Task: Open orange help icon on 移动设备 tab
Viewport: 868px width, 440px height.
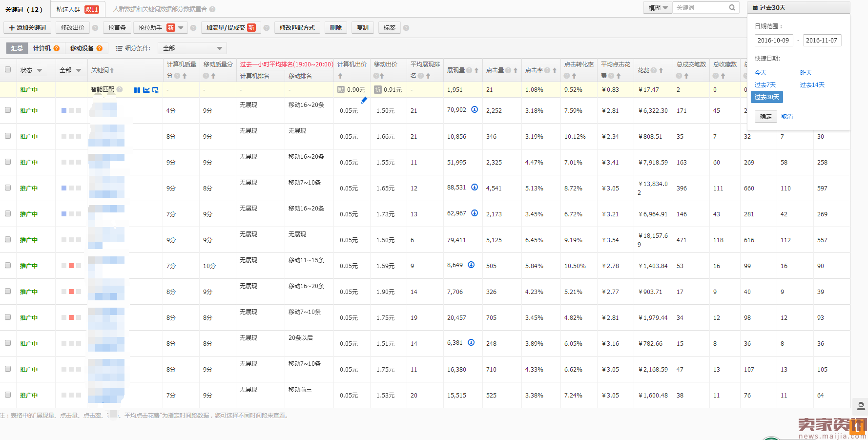Action: pyautogui.click(x=100, y=48)
